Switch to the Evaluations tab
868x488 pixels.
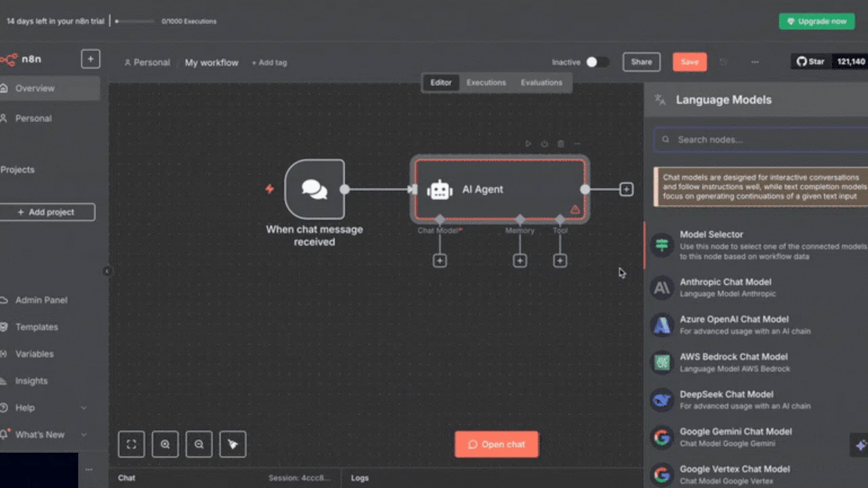pos(541,83)
